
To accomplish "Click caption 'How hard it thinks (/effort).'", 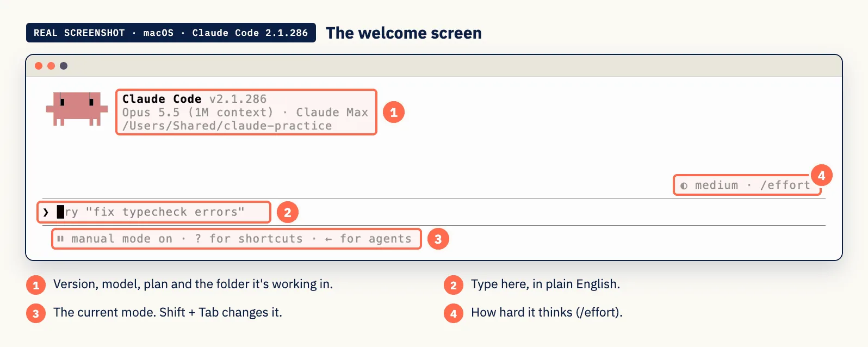I will coord(547,313).
